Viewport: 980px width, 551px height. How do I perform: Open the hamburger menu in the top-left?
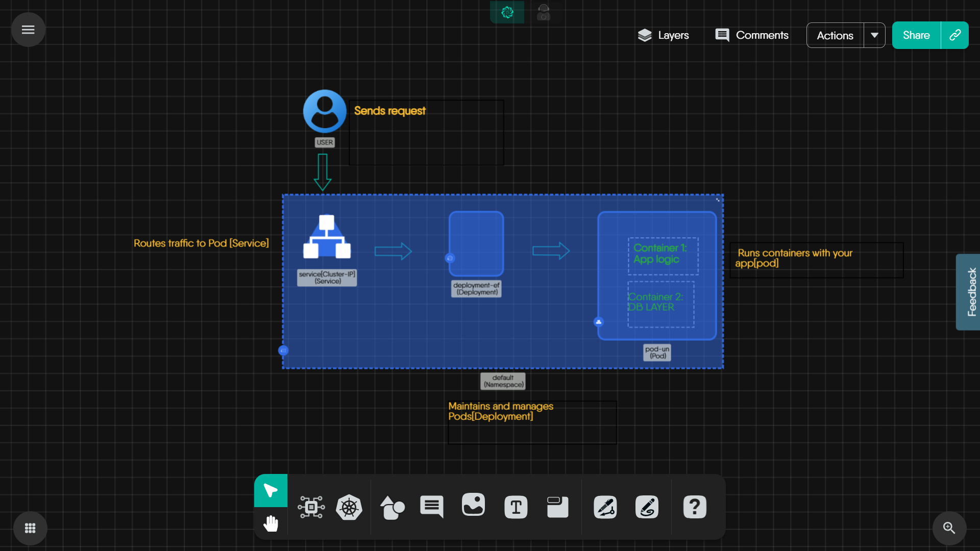pos(28,30)
